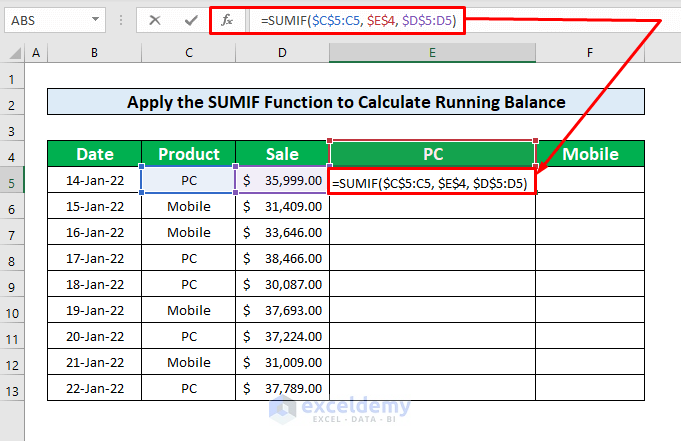The width and height of the screenshot is (681, 441).
Task: Click the Select All corner triangle
Action: point(12,52)
